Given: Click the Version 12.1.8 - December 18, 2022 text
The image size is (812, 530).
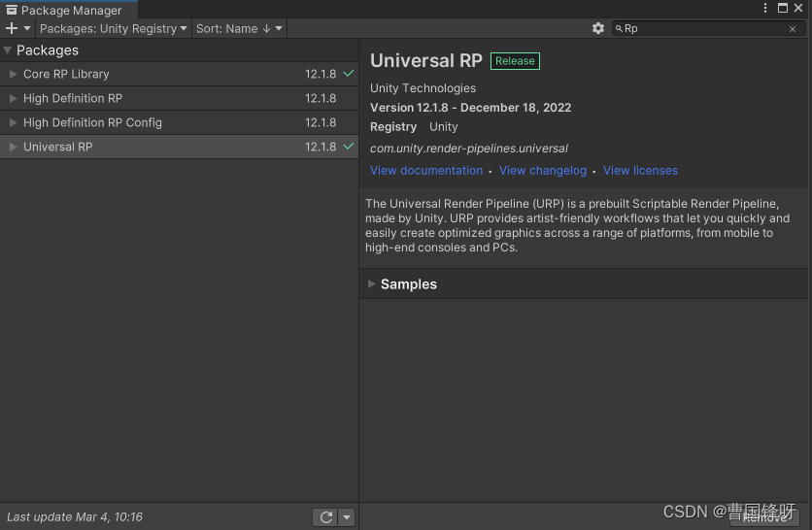Looking at the screenshot, I should (470, 108).
